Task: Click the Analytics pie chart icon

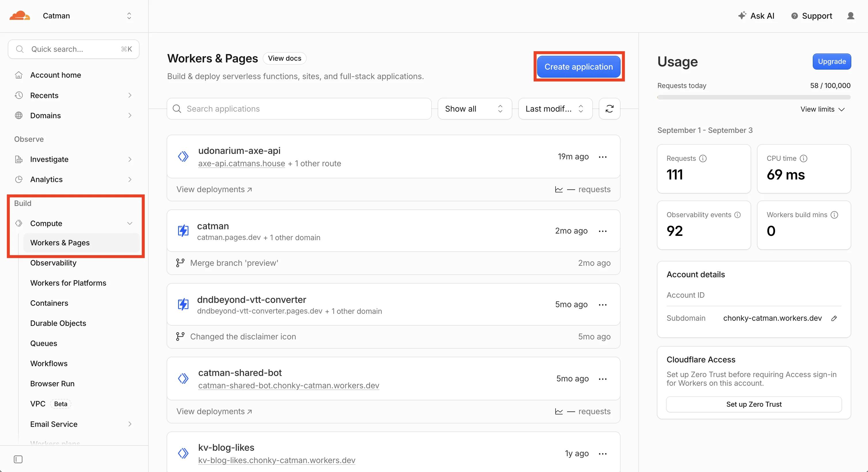Action: 19,179
